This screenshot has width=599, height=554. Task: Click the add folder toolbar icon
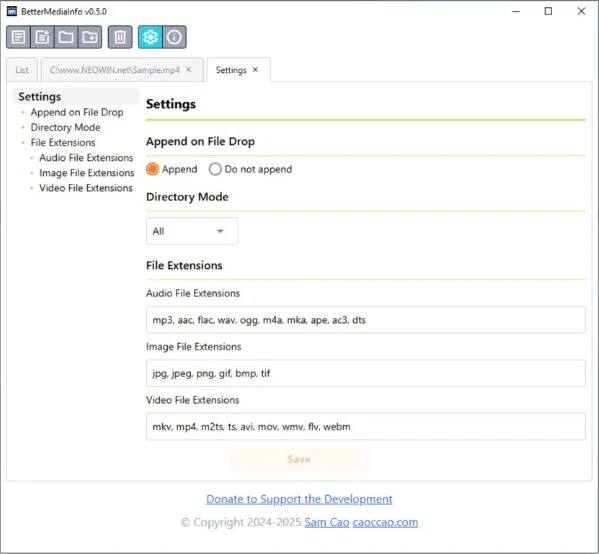click(90, 37)
